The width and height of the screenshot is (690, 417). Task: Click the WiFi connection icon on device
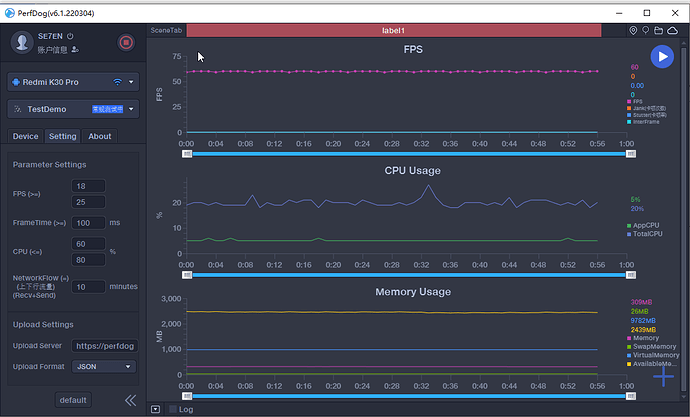click(x=117, y=82)
